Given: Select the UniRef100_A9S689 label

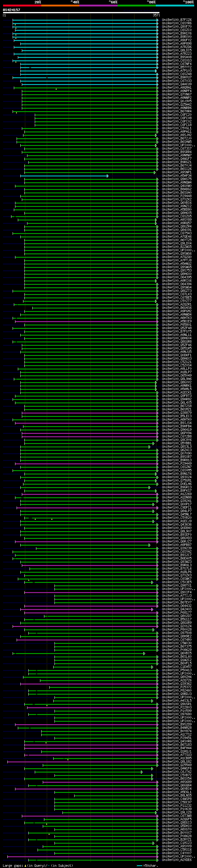Looking at the screenshot, I should point(177,782).
